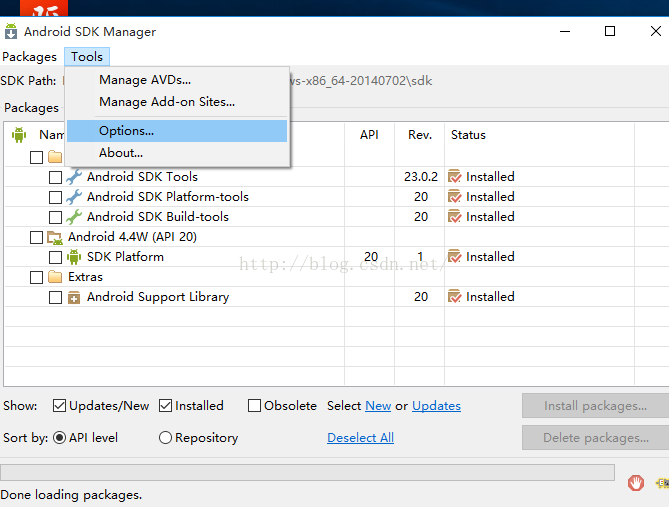
Task: Select the Android SDK Tools row name
Action: [x=143, y=177]
